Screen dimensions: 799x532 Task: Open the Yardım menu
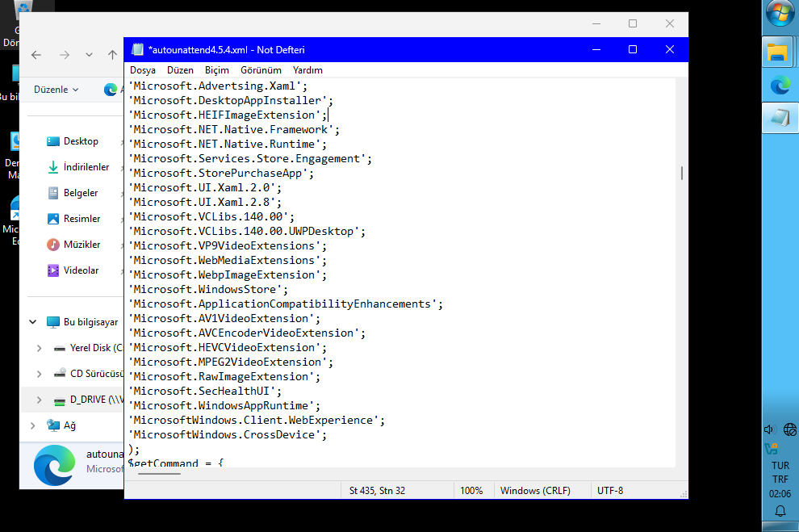point(307,69)
